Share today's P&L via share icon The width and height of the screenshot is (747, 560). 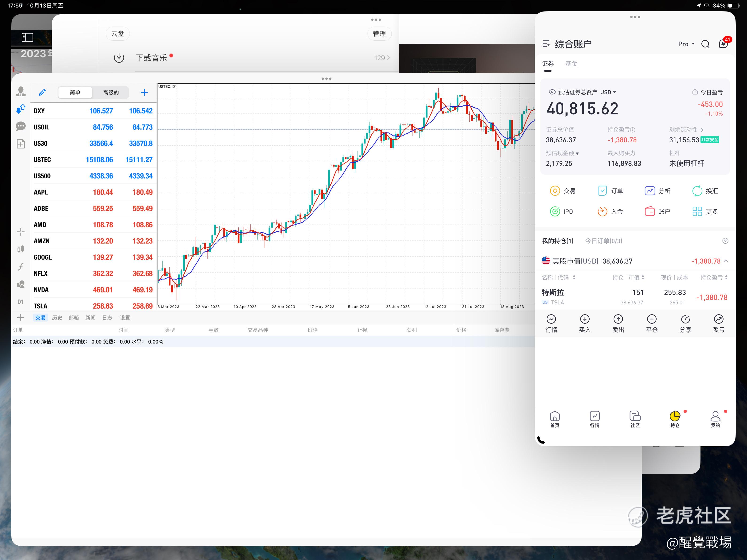click(695, 92)
